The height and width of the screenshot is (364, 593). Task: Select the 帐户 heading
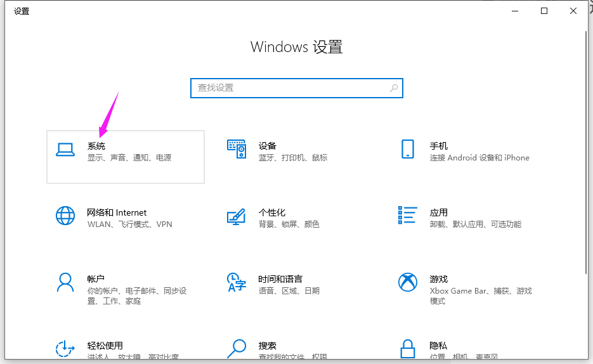[x=96, y=279]
